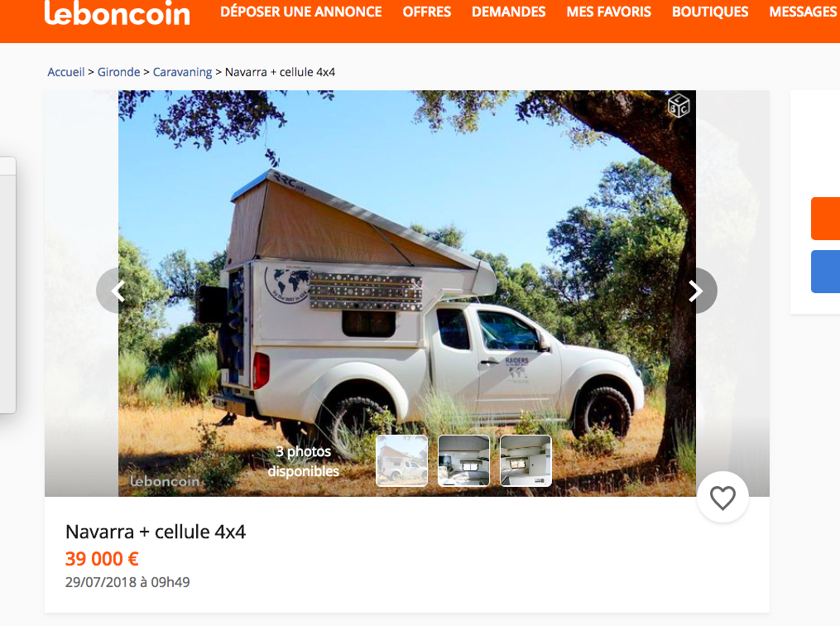Click the 3D cube icon on photo
This screenshot has width=840, height=626.
pyautogui.click(x=679, y=106)
